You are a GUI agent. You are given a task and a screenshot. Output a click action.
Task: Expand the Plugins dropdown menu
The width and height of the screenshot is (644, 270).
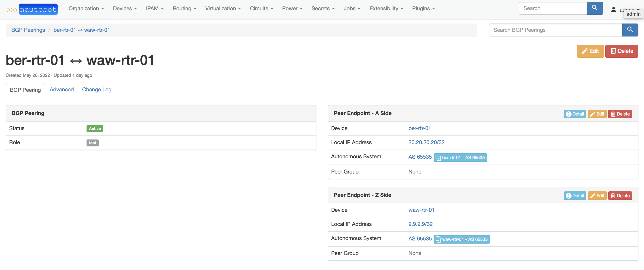(x=423, y=9)
